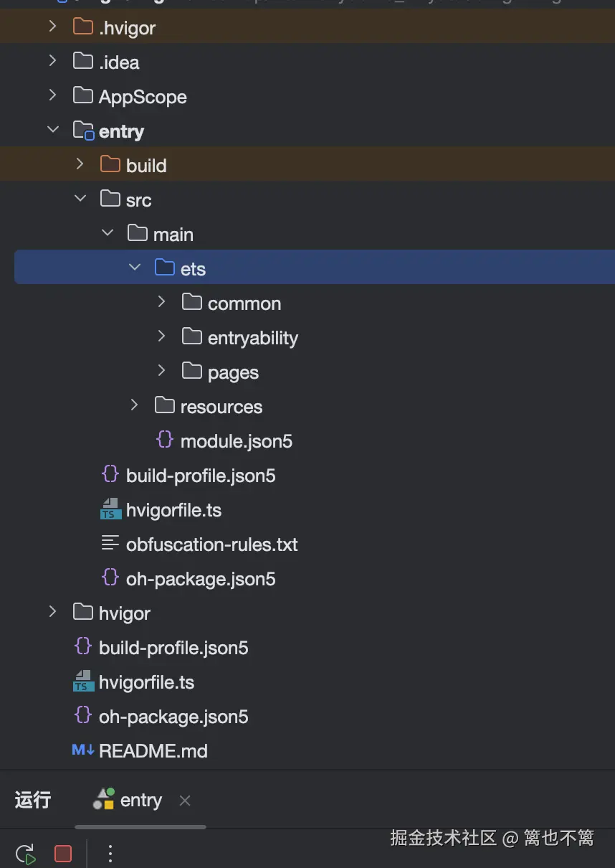Open the vertical more-options menu
The width and height of the screenshot is (615, 868).
(110, 854)
